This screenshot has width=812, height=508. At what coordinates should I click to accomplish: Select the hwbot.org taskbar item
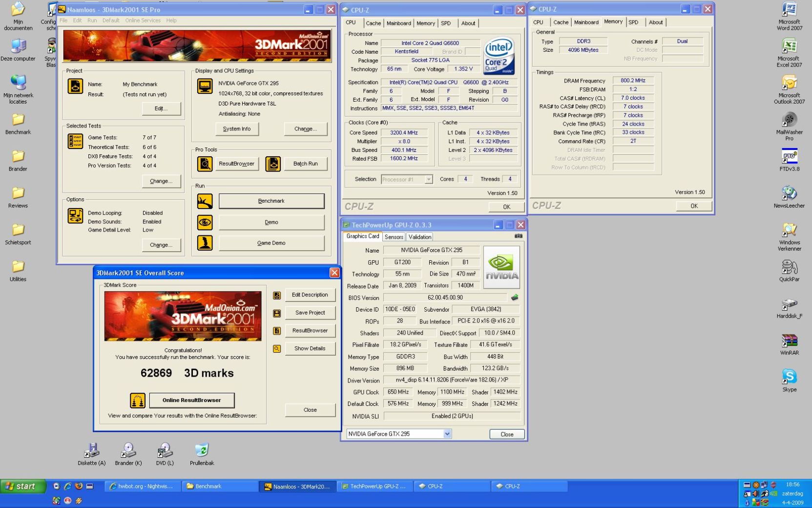pos(142,486)
